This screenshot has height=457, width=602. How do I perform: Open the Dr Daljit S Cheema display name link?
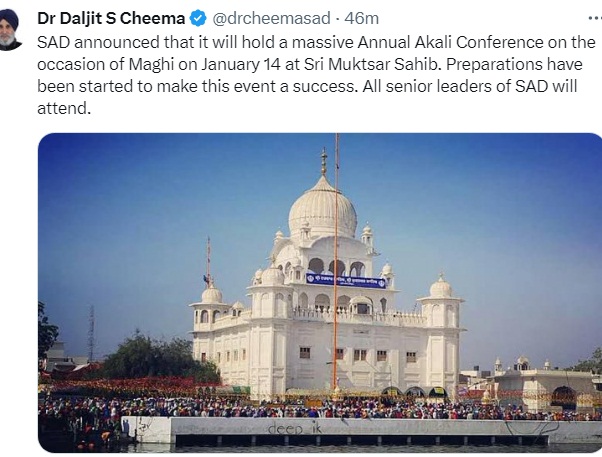[x=111, y=18]
